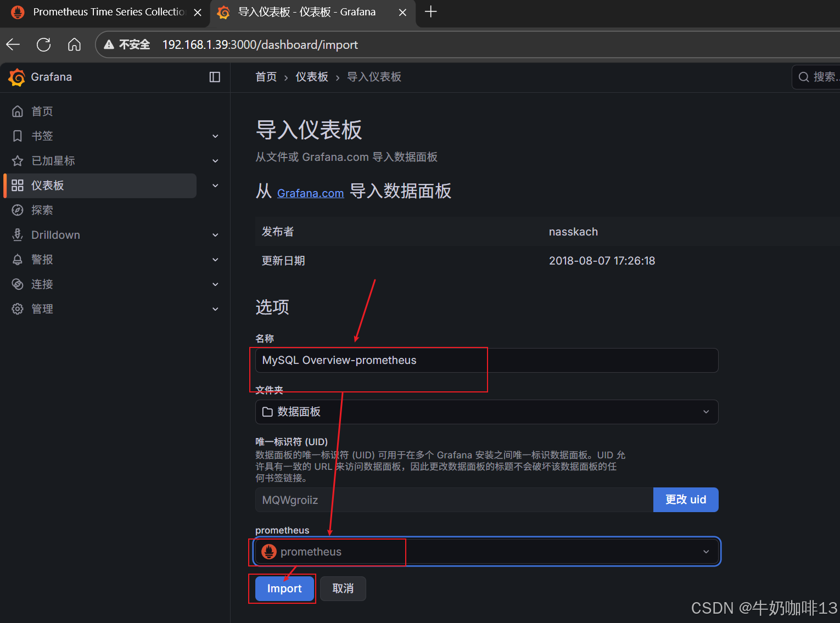Click the 管理 sidebar label
This screenshot has height=623, width=840.
tap(42, 309)
